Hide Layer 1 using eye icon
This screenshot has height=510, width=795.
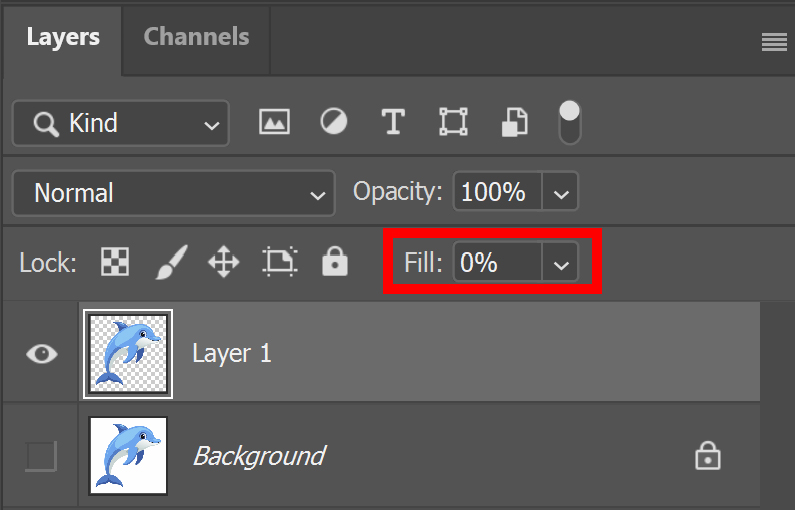coord(42,353)
